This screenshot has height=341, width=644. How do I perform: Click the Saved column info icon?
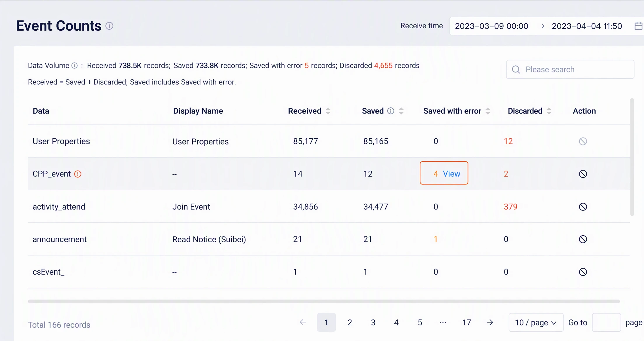pos(391,111)
